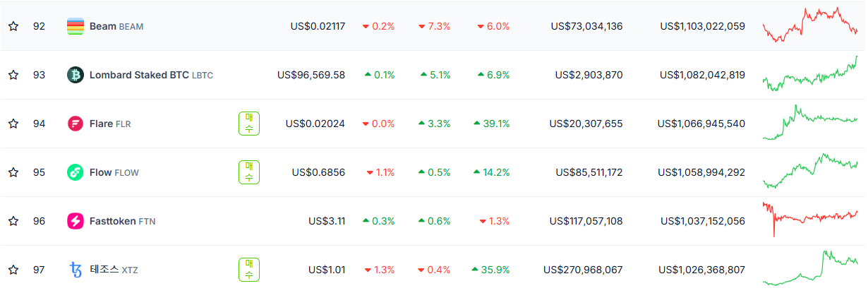Screen dimensions: 868x293
Task: Click the Lombard Staked BTC logo icon
Action: pyautogui.click(x=76, y=75)
